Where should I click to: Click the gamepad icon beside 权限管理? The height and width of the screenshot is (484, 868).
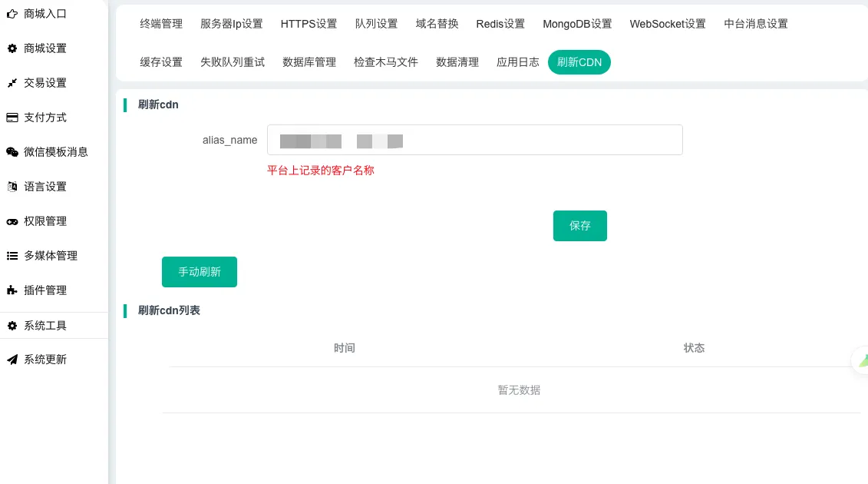click(12, 221)
